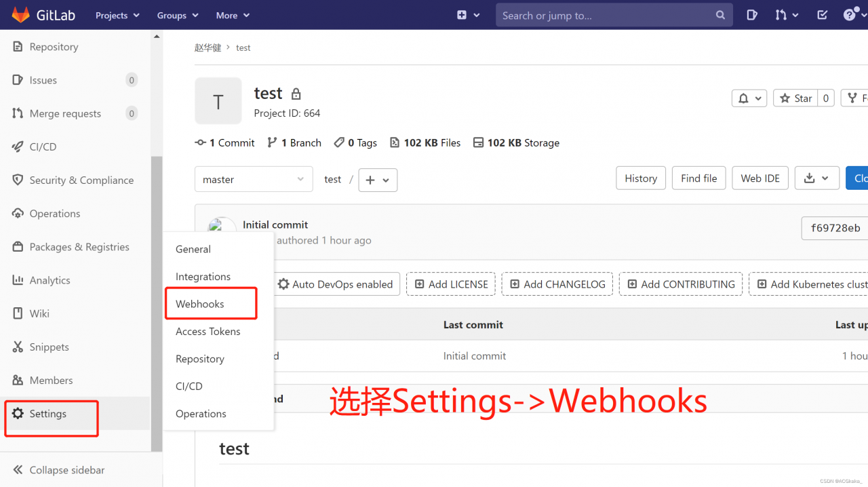This screenshot has height=487, width=868.
Task: Click the star count 0
Action: coord(826,98)
